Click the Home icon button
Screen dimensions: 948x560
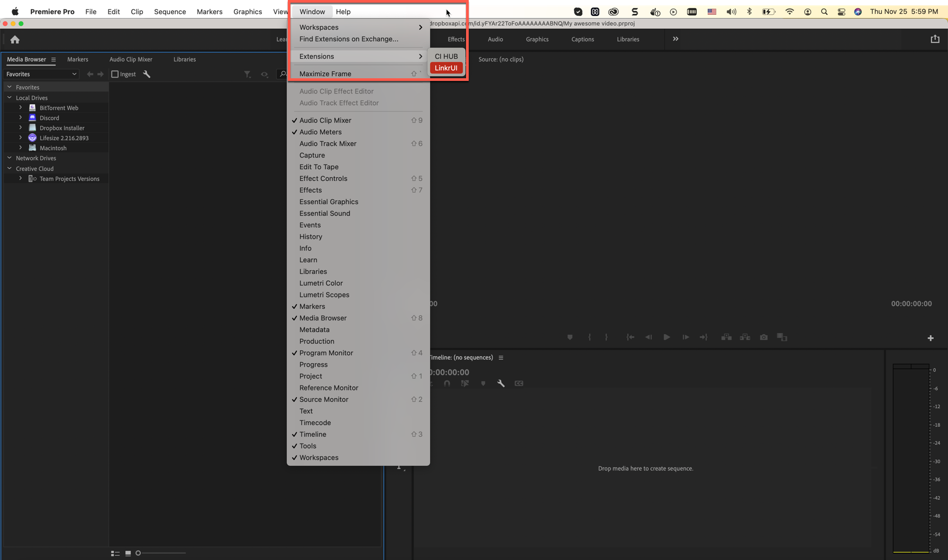click(x=15, y=40)
